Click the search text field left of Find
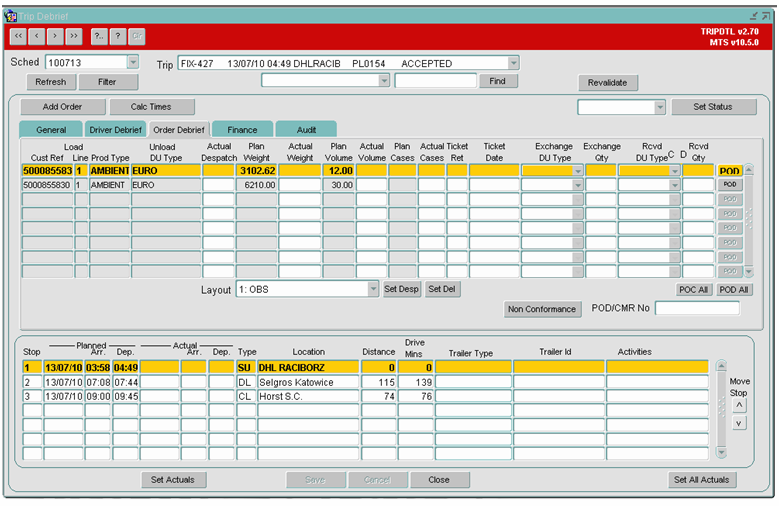 tap(436, 81)
